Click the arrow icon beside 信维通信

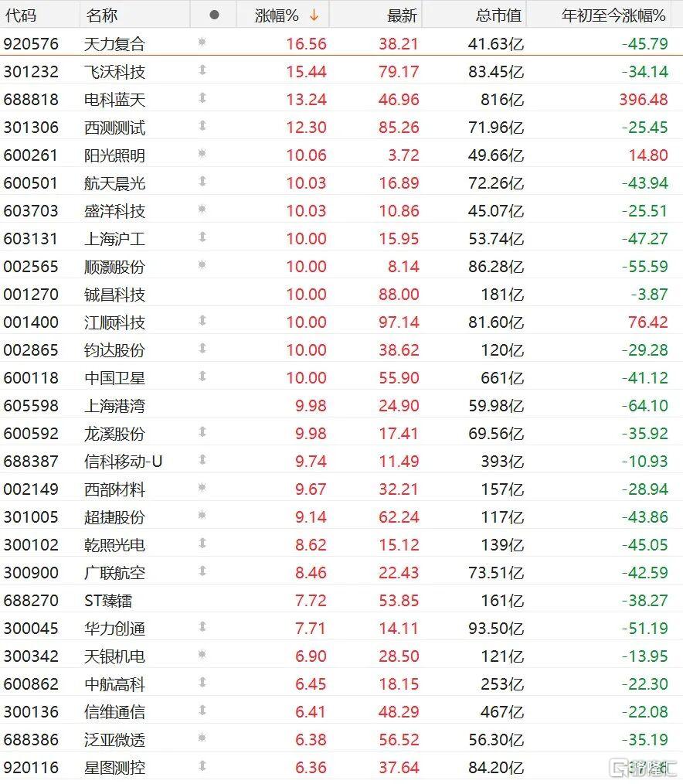click(202, 710)
